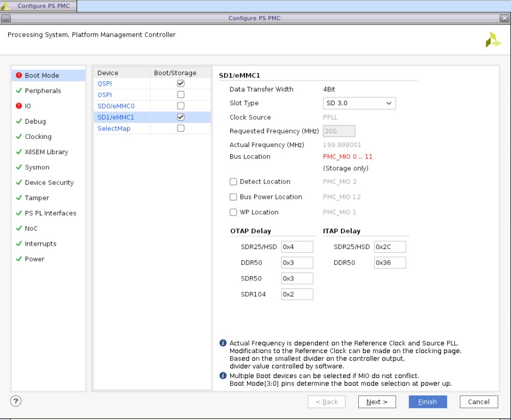
Task: Open the Slot Type dropdown showing SD 3.0
Action: click(359, 103)
